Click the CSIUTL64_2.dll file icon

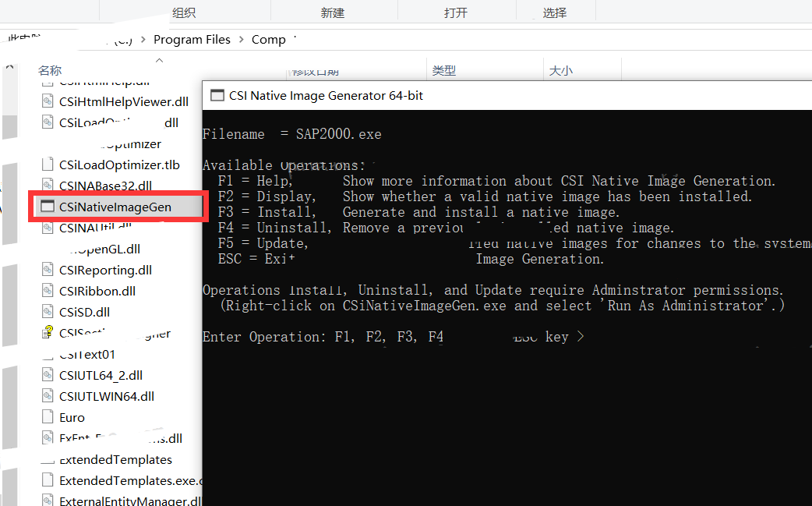tap(48, 375)
